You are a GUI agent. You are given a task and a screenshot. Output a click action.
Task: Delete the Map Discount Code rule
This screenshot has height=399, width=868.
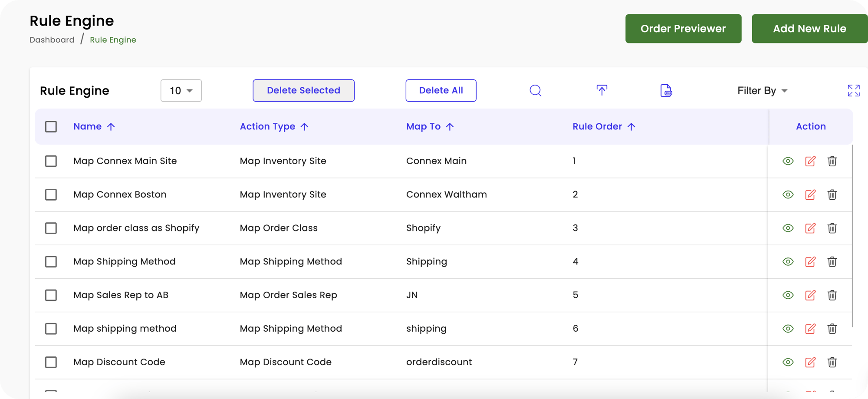point(832,362)
